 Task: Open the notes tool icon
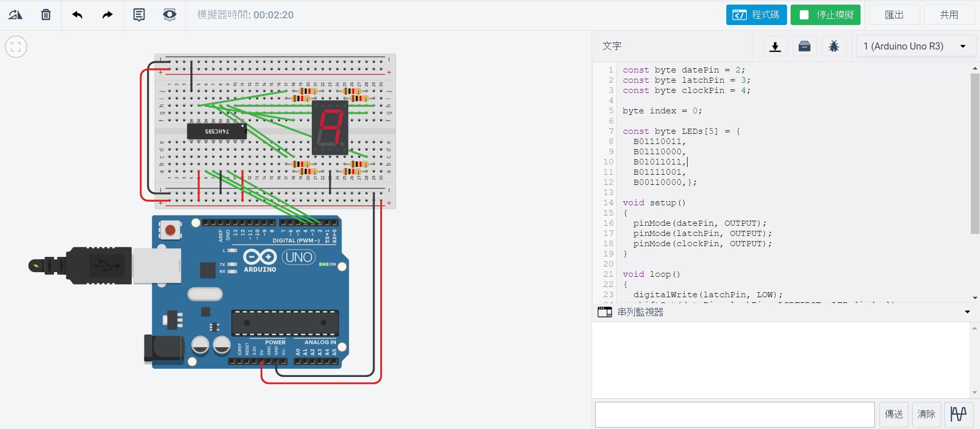[139, 15]
